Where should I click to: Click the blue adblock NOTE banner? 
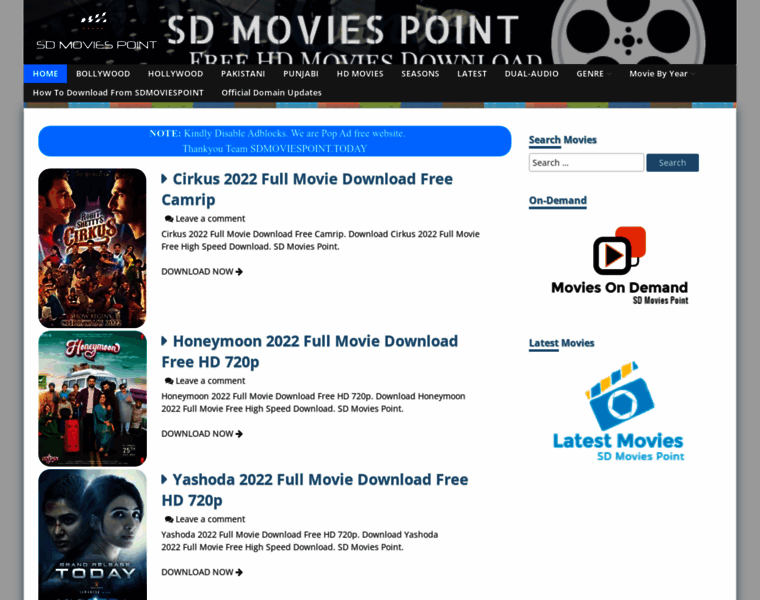click(x=275, y=141)
